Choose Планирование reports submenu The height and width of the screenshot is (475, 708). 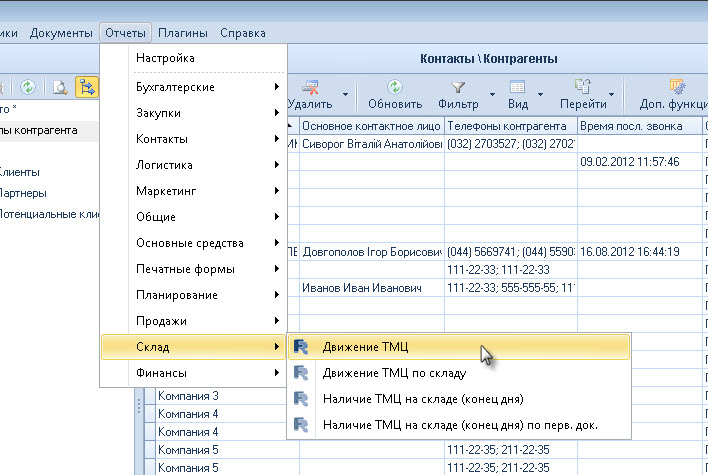coord(193,295)
